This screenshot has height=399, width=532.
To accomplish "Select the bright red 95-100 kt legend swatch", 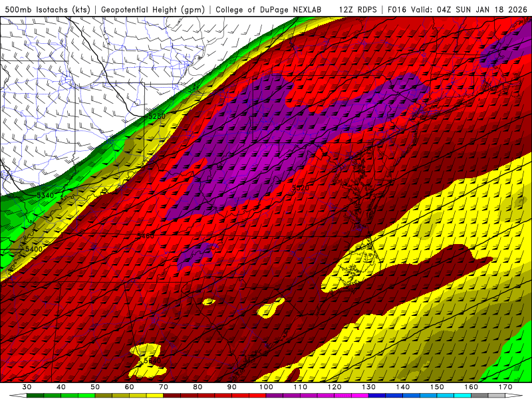I will (x=257, y=396).
